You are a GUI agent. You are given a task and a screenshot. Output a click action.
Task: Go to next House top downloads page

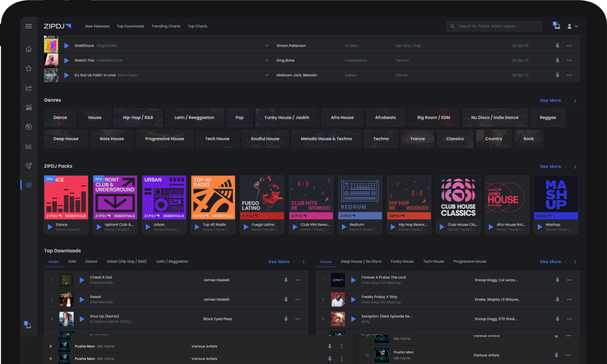(575, 262)
